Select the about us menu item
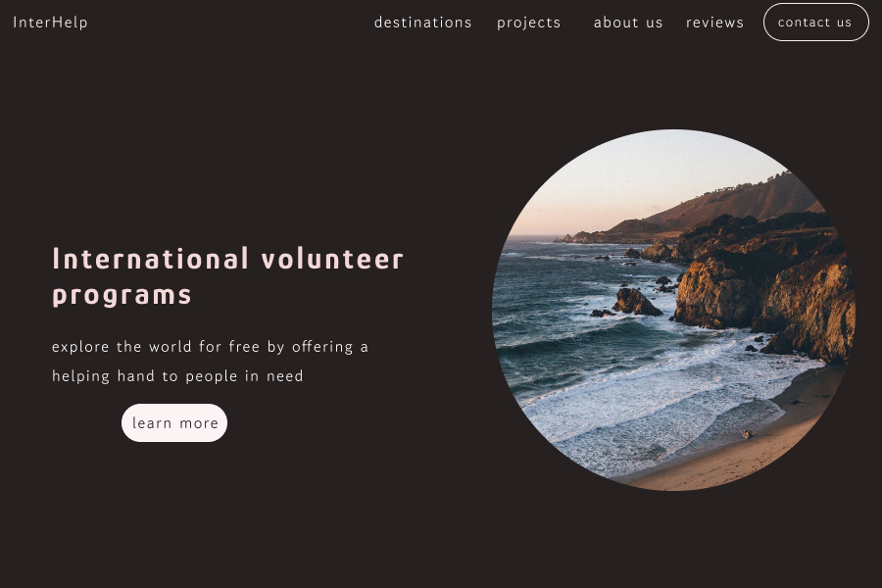The image size is (882, 588). 628,23
